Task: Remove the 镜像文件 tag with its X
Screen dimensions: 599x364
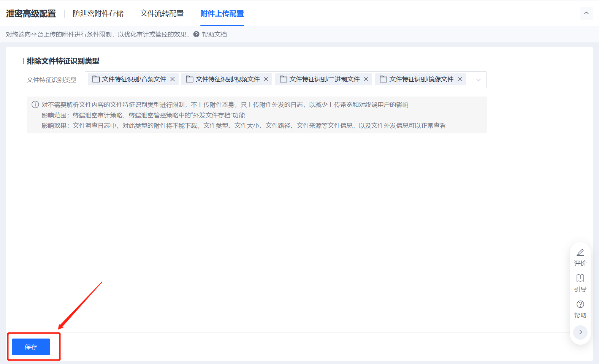Action: (x=460, y=79)
